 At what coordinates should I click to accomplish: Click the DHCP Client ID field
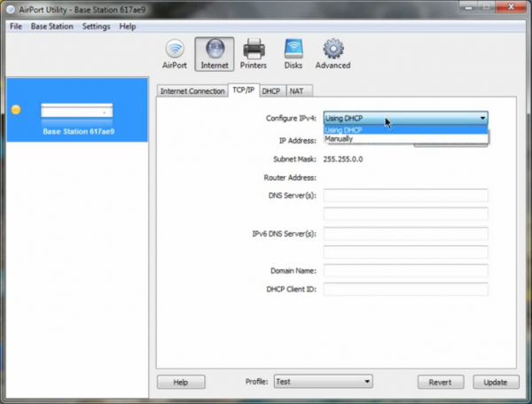pyautogui.click(x=406, y=289)
